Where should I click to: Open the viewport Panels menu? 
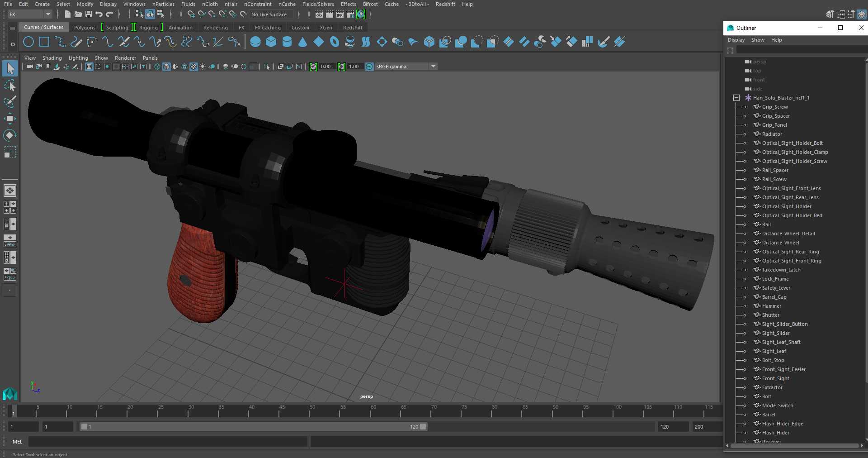(x=150, y=58)
